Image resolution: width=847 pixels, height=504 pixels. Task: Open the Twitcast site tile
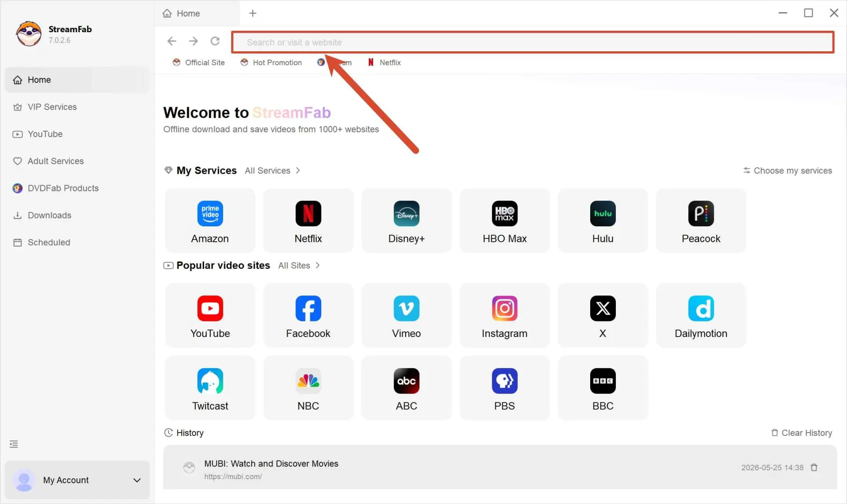(x=210, y=388)
